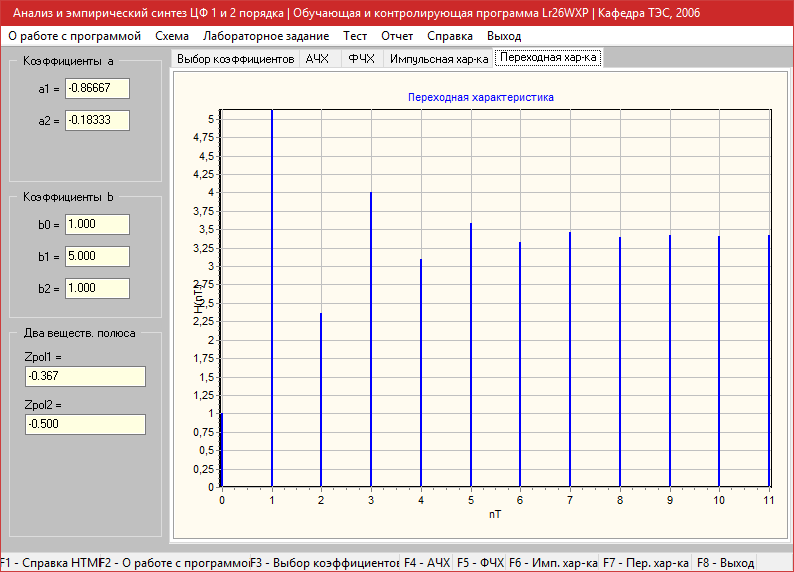Click 'F1 - Справка HTML' status item
The height and width of the screenshot is (572, 794).
(50, 563)
